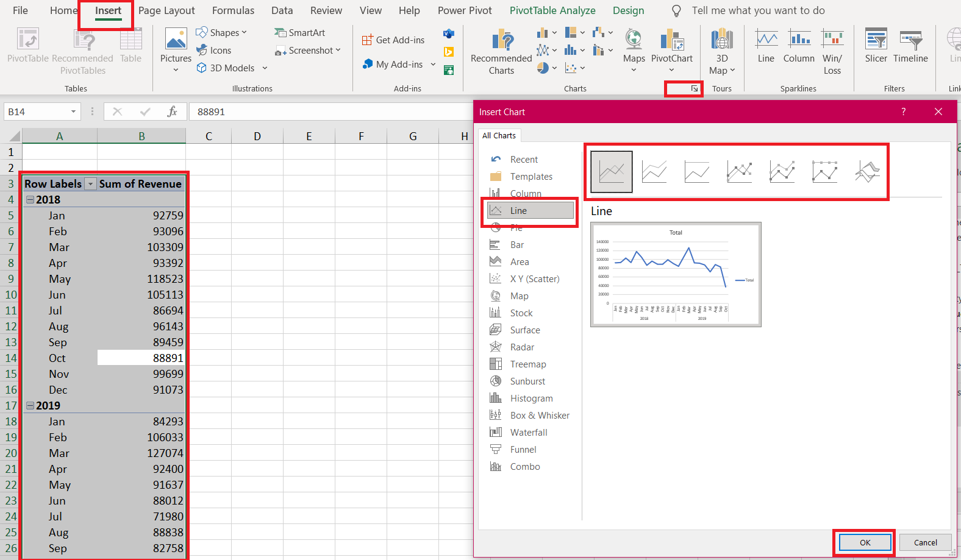
Task: Collapse the 2018 group in pivot table
Action: coord(30,200)
